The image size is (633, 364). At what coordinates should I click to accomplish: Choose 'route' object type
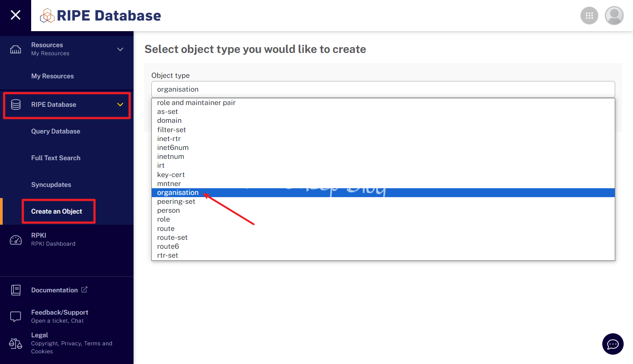[x=383, y=229]
